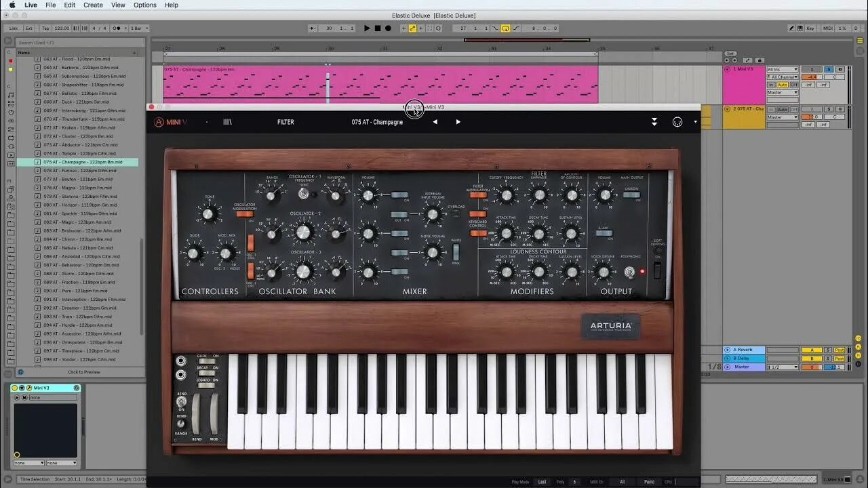
Task: Load previous preset with left arrow
Action: (435, 122)
